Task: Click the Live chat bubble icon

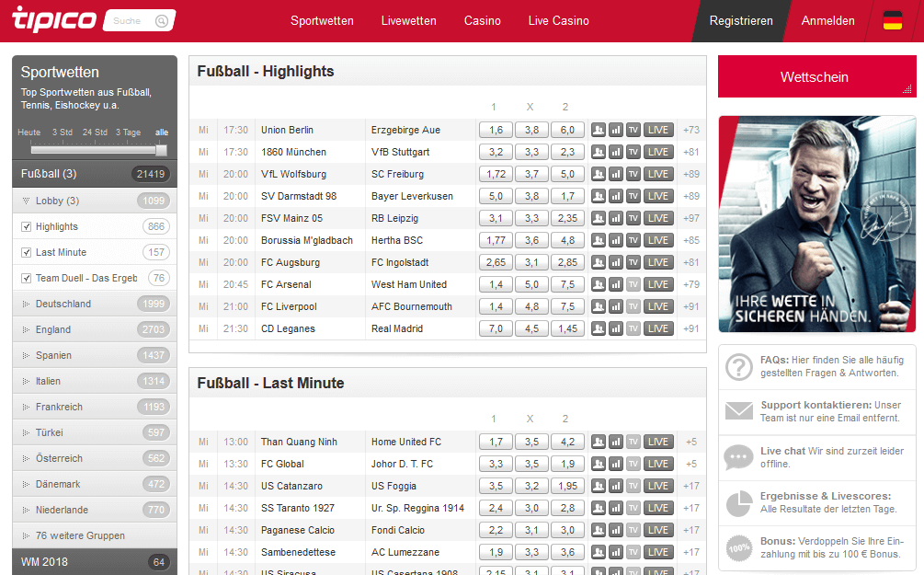Action: 739,457
